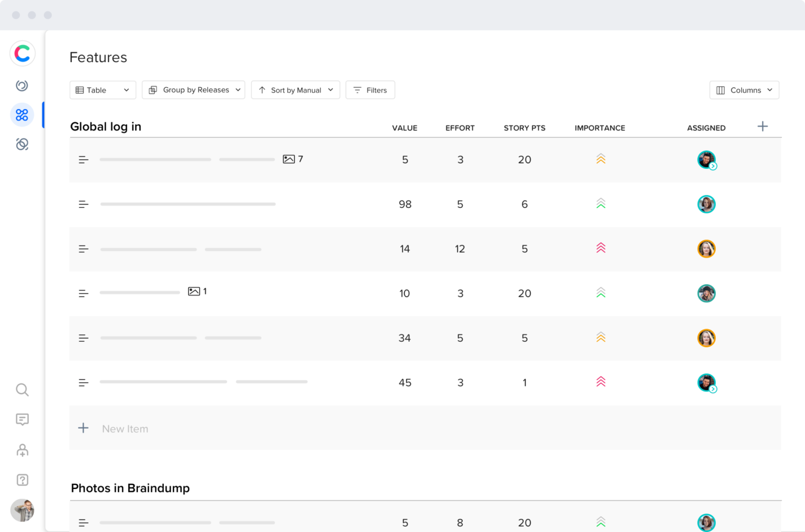Open the circular sync icon in sidebar
This screenshot has width=805, height=532.
coord(22,86)
